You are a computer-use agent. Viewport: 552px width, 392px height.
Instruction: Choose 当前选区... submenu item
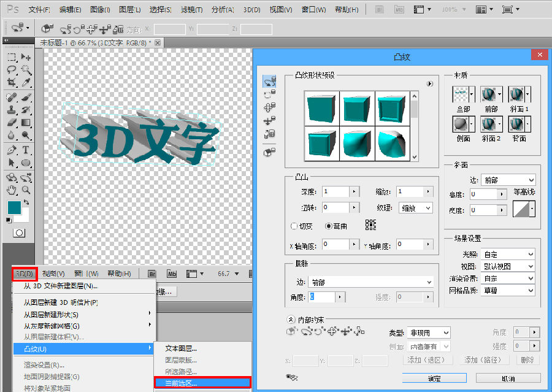[x=202, y=383]
